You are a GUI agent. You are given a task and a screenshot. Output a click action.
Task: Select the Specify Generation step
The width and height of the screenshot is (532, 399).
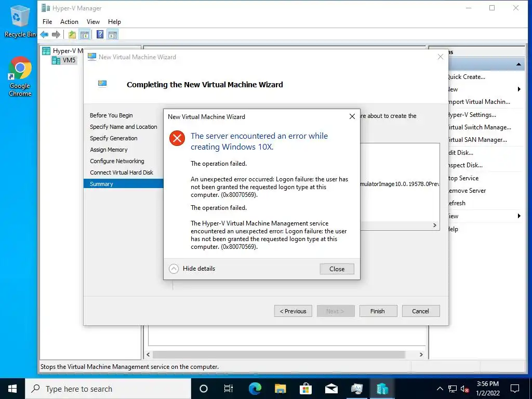[114, 138]
